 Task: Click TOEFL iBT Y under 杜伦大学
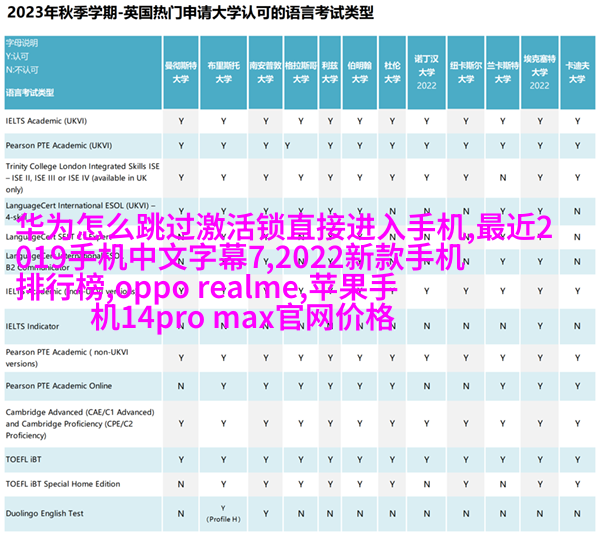(392, 459)
